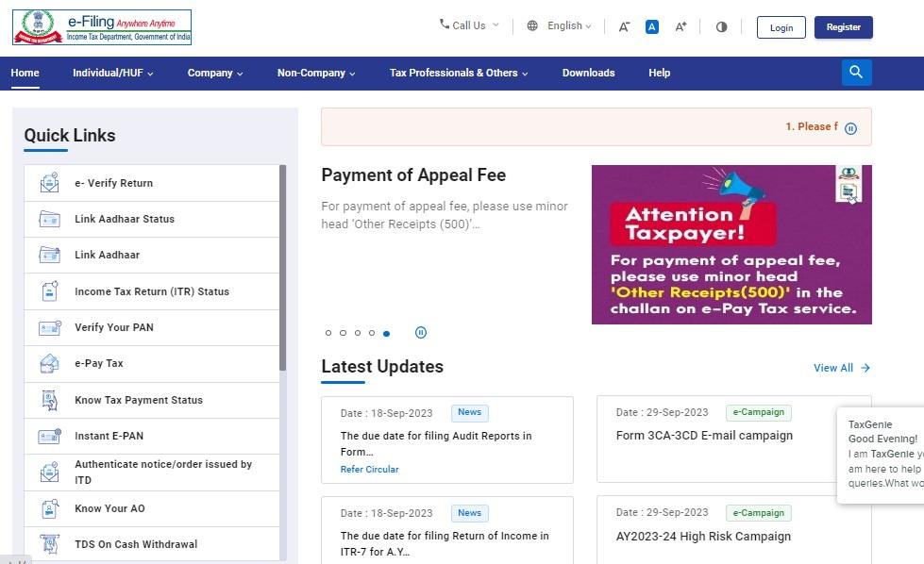Select the first carousel slide dot
This screenshot has height=564, width=924.
point(328,333)
